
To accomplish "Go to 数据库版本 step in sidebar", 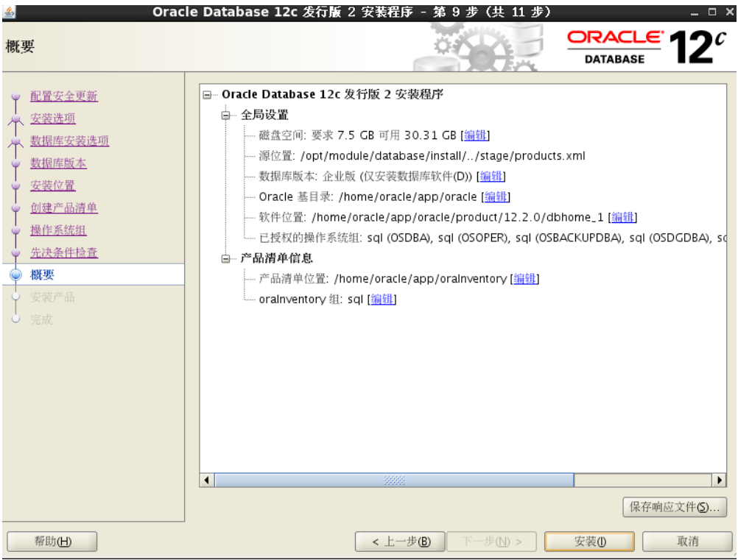I will 58,163.
